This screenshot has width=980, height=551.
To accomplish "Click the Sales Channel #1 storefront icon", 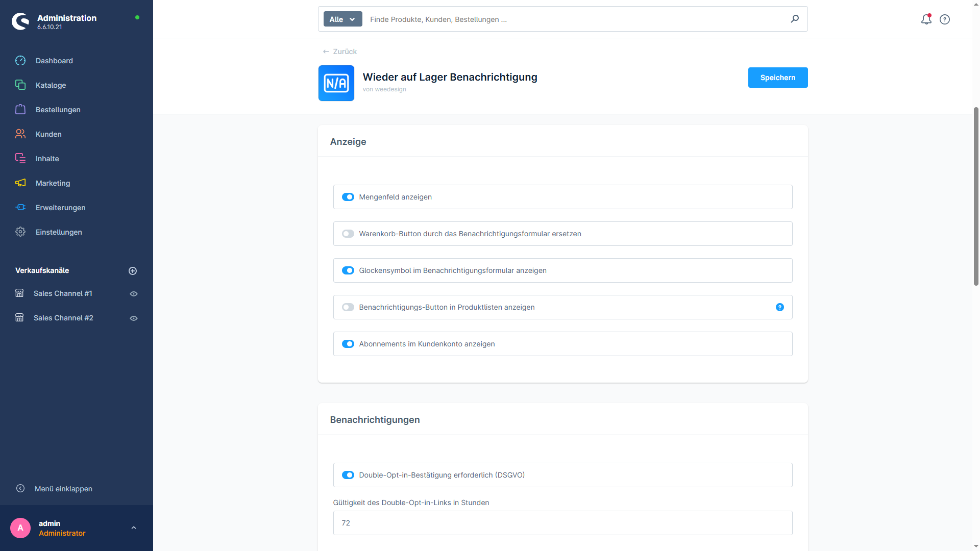I will [19, 293].
